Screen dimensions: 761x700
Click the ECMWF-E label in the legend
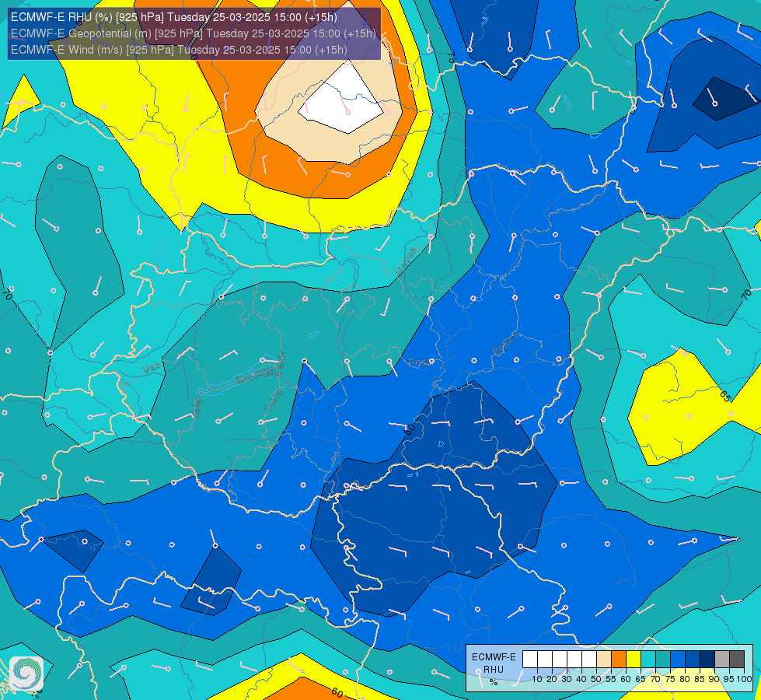494,657
